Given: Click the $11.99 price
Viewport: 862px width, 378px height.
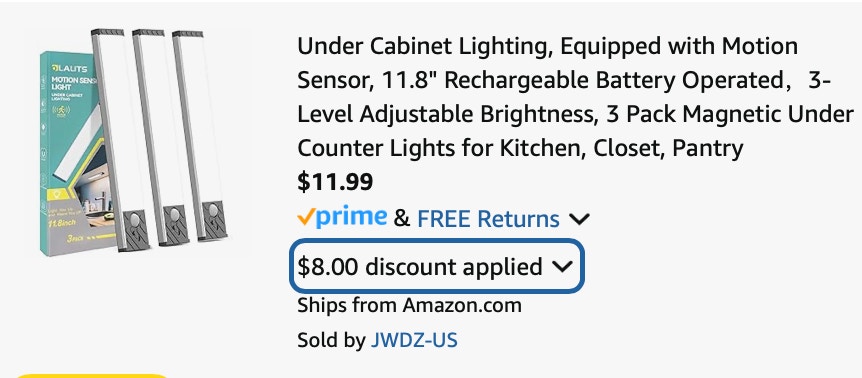Looking at the screenshot, I should (335, 182).
